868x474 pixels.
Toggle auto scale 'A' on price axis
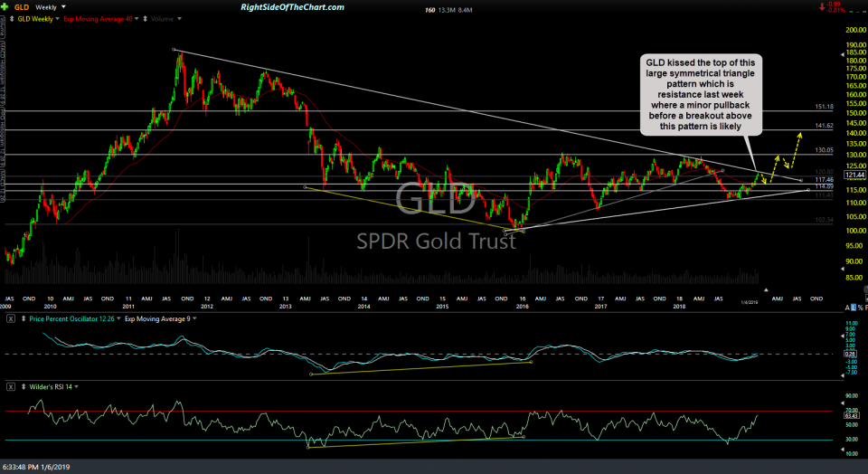(x=847, y=308)
